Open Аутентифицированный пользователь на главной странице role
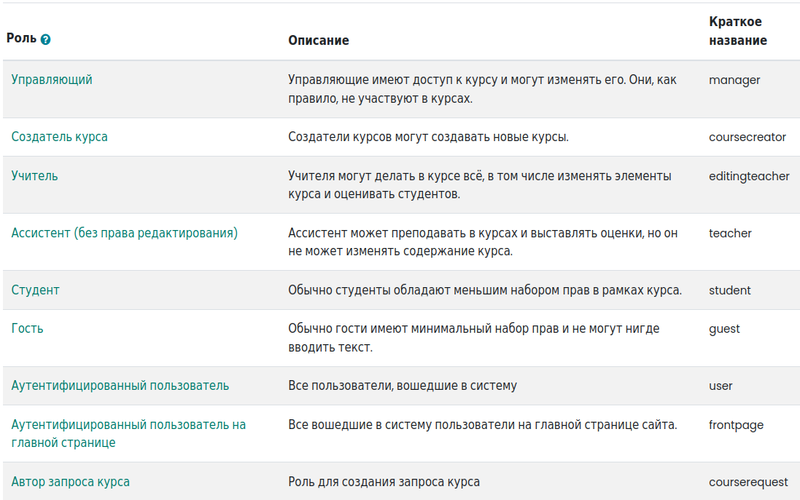 click(128, 433)
